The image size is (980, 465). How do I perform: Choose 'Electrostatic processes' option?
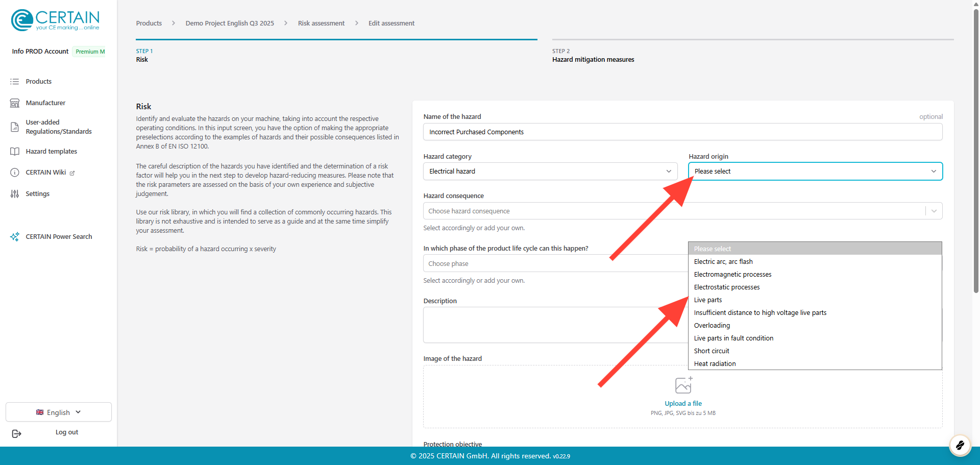815,287
